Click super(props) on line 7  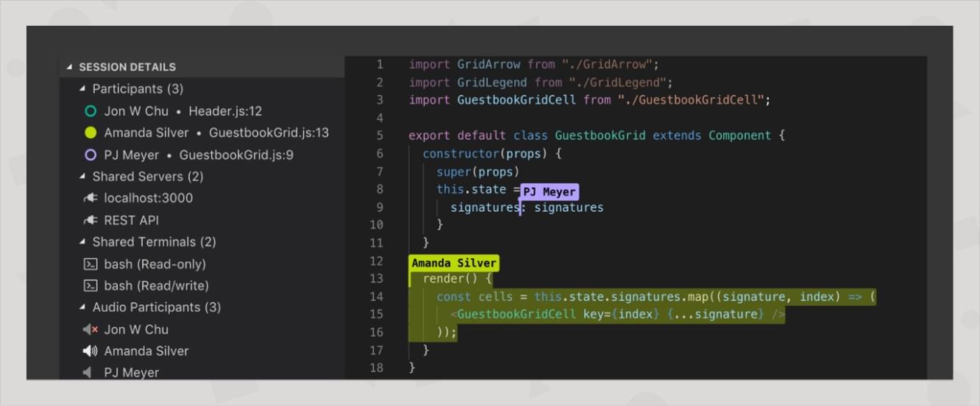[478, 171]
